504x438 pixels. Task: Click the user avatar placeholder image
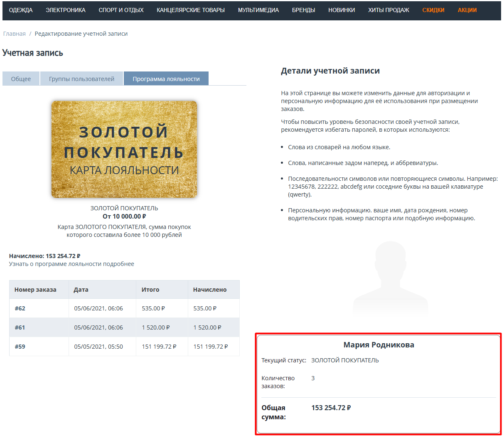(x=391, y=277)
